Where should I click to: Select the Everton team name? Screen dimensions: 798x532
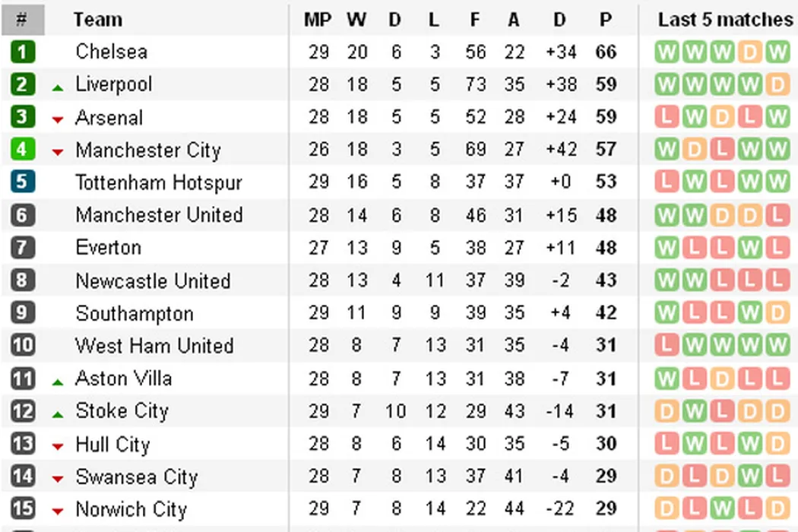tap(108, 248)
